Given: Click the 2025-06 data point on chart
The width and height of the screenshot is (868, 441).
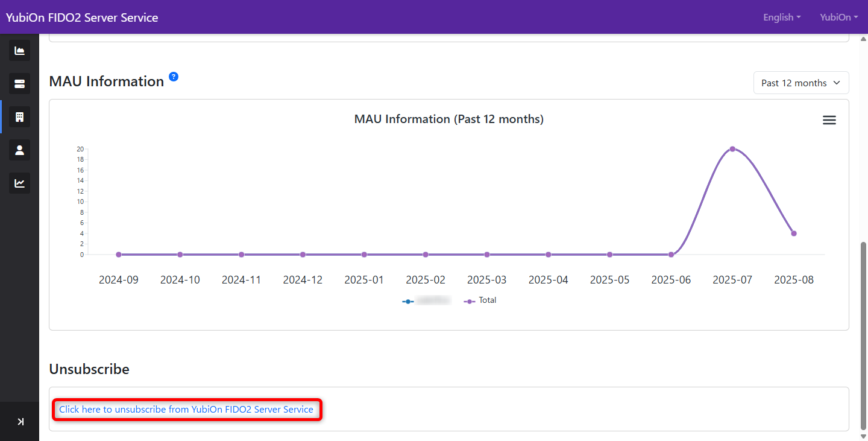Looking at the screenshot, I should [x=671, y=255].
